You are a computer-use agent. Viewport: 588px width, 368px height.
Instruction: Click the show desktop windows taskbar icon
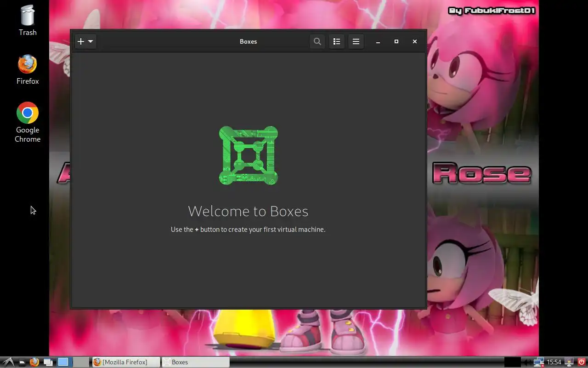coord(48,362)
